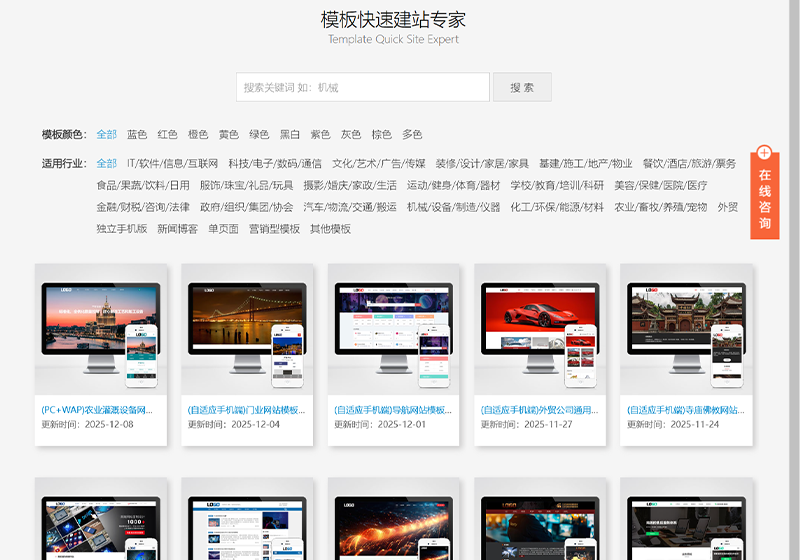Open the red sports car template thumbnail

point(540,330)
